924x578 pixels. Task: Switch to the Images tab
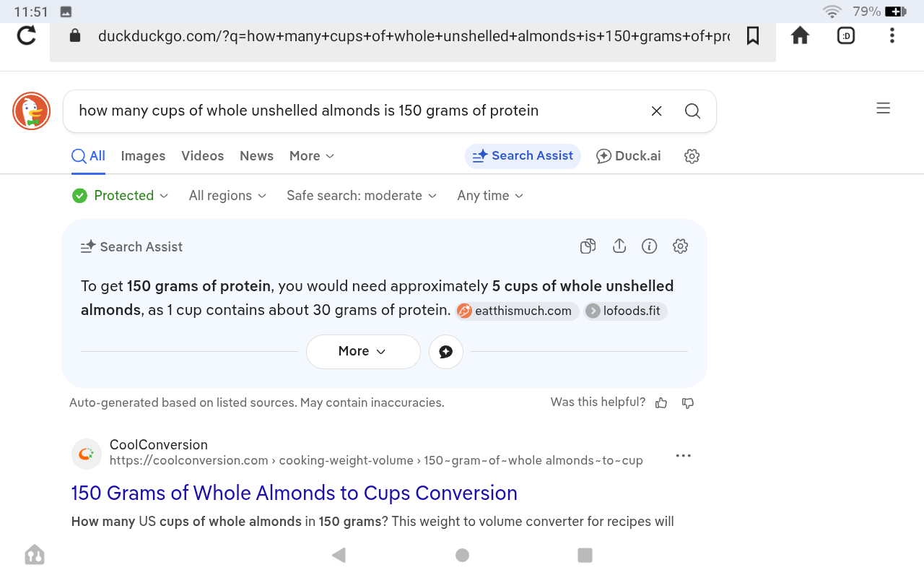coord(143,156)
